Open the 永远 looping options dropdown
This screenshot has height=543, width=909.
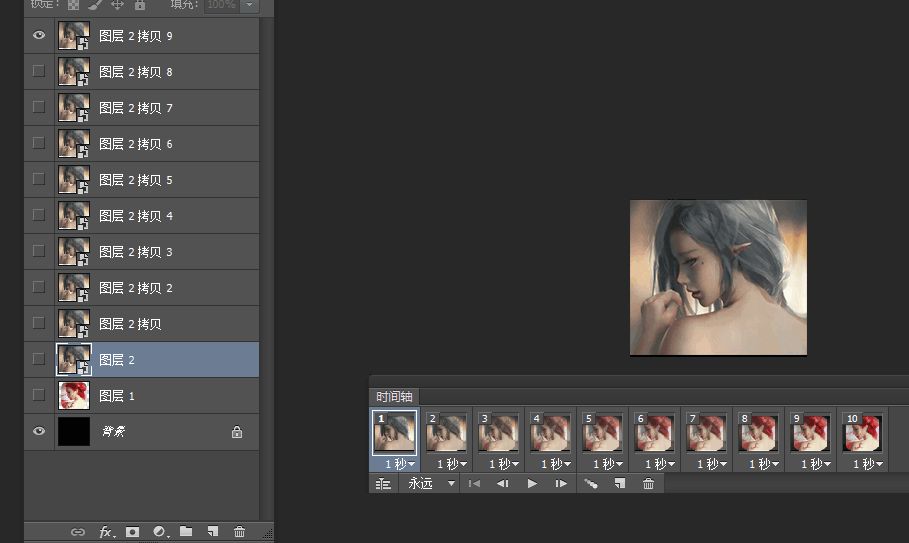tap(451, 483)
